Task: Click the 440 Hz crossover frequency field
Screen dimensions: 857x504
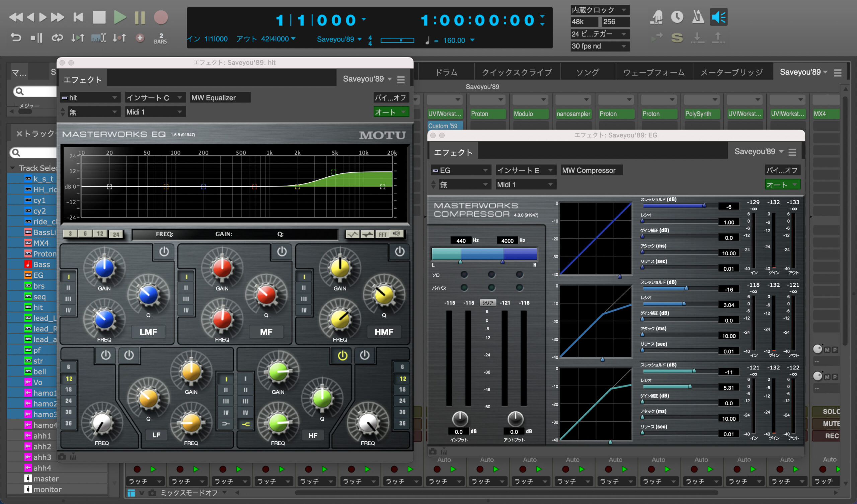Action: (x=461, y=240)
